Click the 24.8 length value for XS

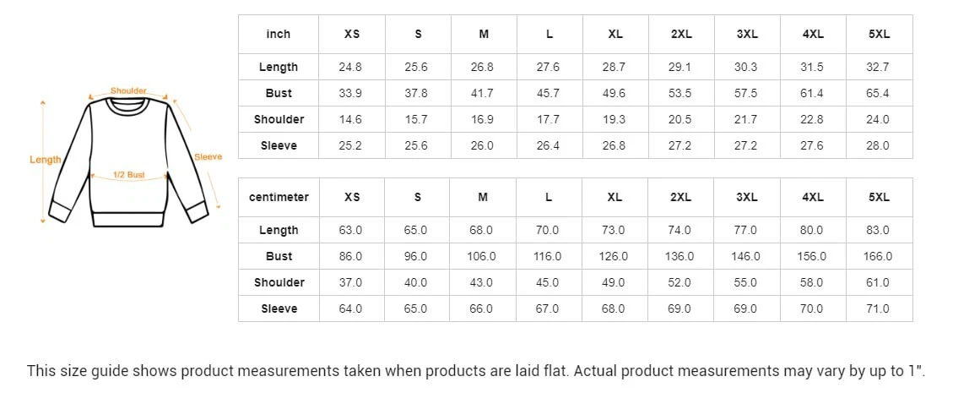tap(350, 67)
